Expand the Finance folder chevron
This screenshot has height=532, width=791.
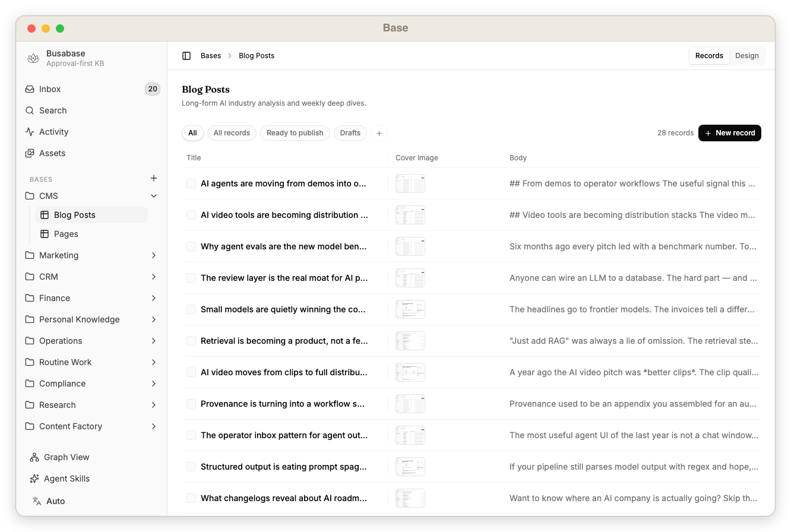[154, 298]
